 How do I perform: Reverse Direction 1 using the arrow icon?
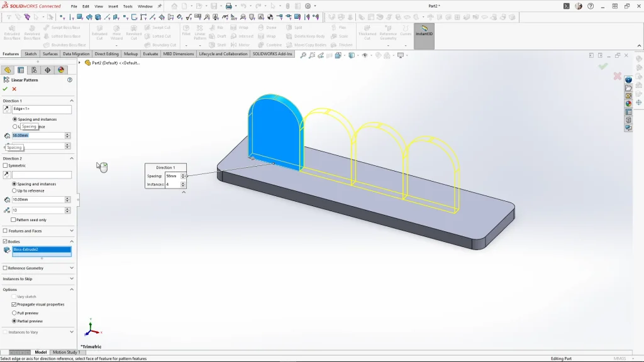[x=7, y=109]
